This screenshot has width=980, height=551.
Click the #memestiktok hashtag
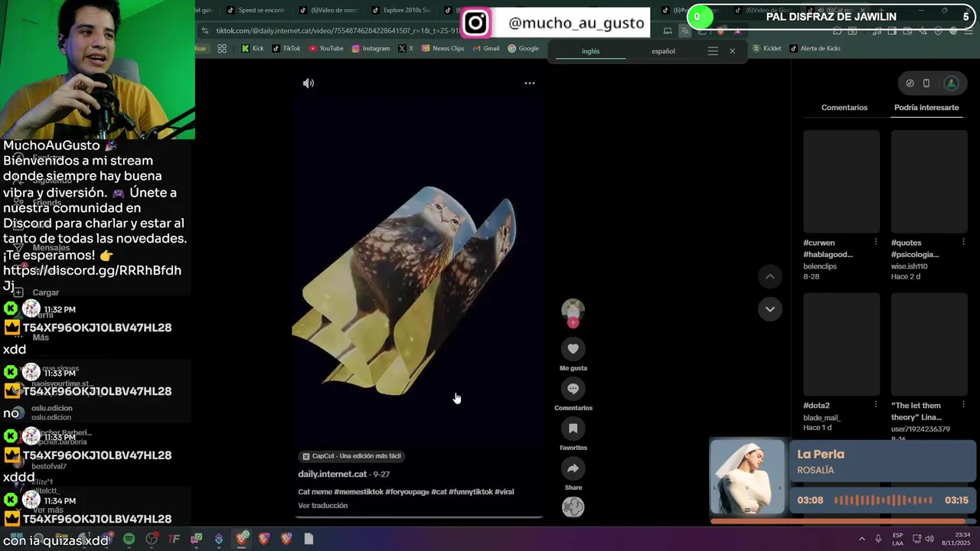pyautogui.click(x=359, y=492)
